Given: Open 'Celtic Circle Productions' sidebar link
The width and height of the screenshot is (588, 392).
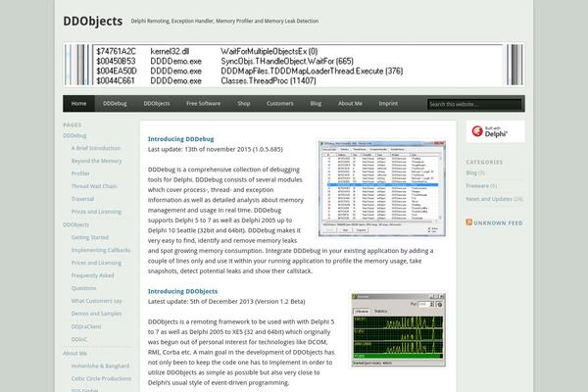Looking at the screenshot, I should click(x=101, y=379).
